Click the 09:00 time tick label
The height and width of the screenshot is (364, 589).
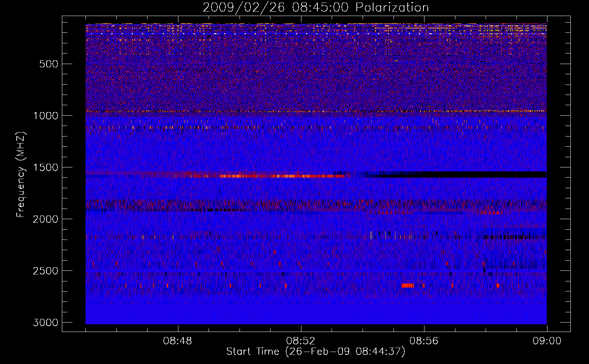point(547,341)
